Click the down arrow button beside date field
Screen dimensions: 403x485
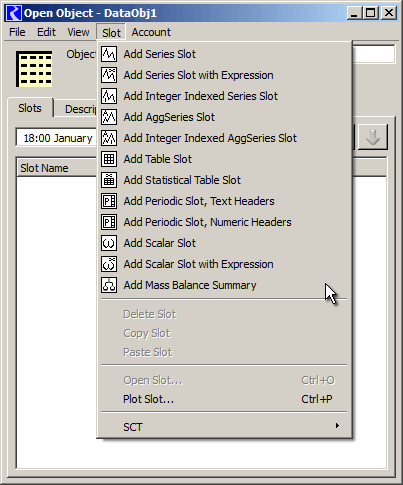point(373,137)
